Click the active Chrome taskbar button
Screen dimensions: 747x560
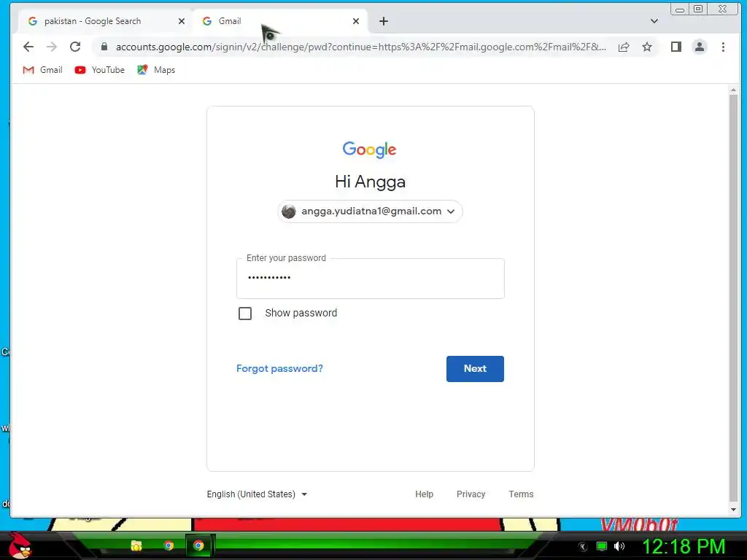pyautogui.click(x=199, y=545)
